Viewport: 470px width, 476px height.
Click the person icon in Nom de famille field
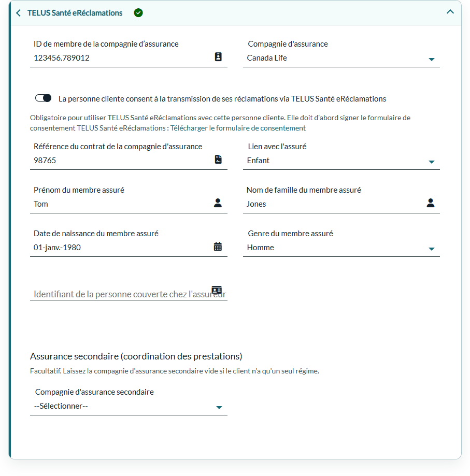pos(431,203)
